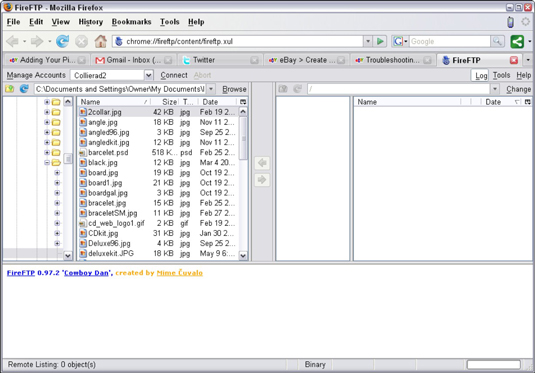This screenshot has height=373, width=535.
Task: Open the Mime Čuvalo link
Action: pos(179,273)
